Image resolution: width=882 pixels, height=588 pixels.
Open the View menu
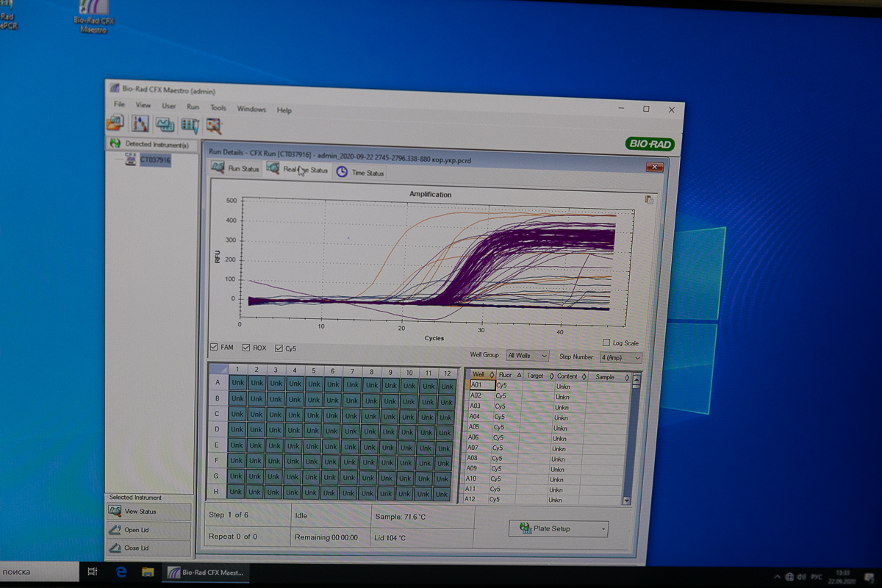pyautogui.click(x=143, y=105)
